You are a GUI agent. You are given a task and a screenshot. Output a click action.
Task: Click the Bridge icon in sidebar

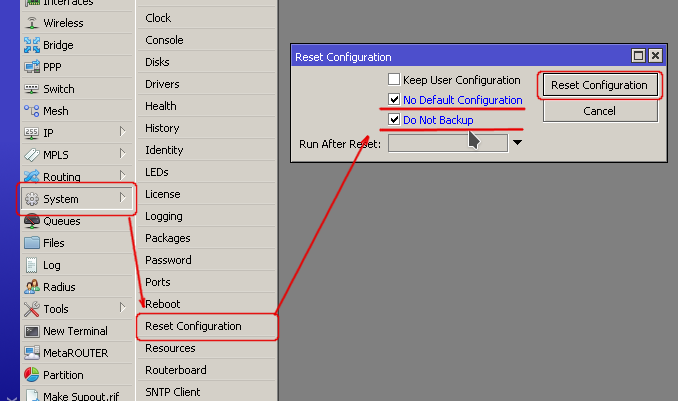(31, 45)
